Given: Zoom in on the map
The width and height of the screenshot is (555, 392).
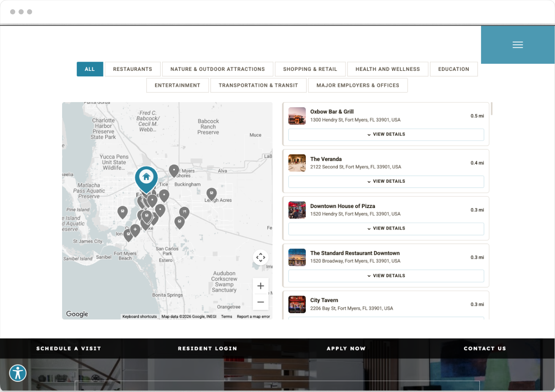Looking at the screenshot, I should (x=261, y=286).
